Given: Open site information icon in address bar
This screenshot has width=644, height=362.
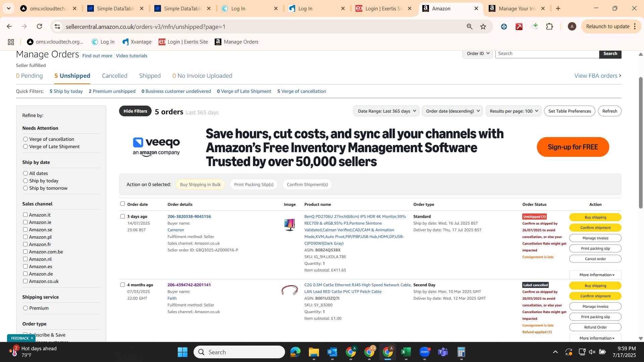Looking at the screenshot, I should pyautogui.click(x=57, y=26).
